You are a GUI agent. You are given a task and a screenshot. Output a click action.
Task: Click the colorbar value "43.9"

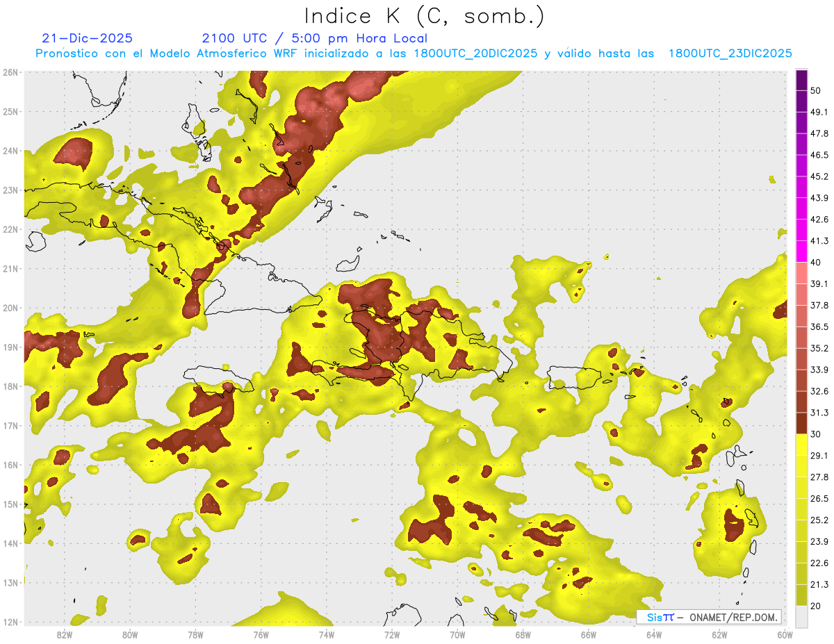click(819, 198)
